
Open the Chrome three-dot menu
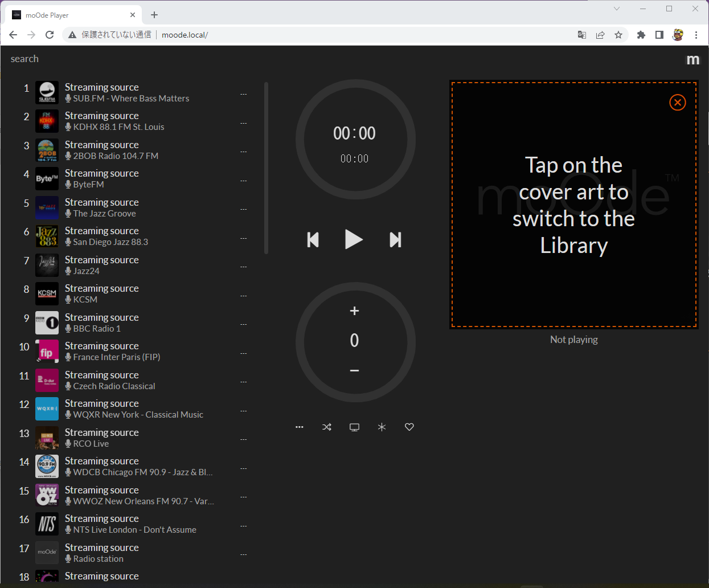pos(696,35)
